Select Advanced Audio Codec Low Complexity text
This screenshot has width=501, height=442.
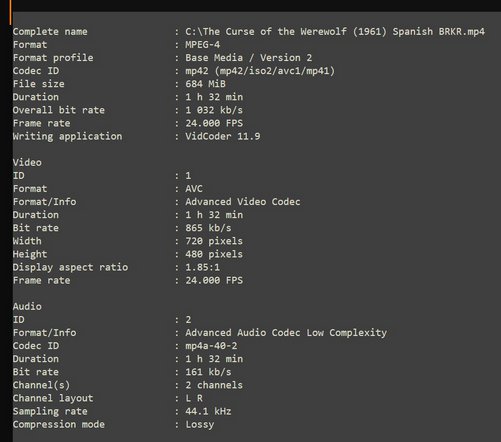pos(286,332)
